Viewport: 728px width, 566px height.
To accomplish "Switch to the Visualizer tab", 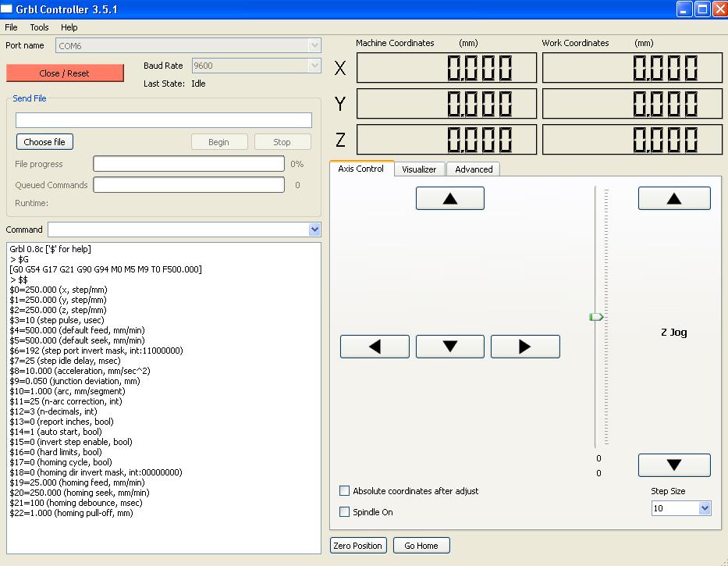I will [419, 169].
